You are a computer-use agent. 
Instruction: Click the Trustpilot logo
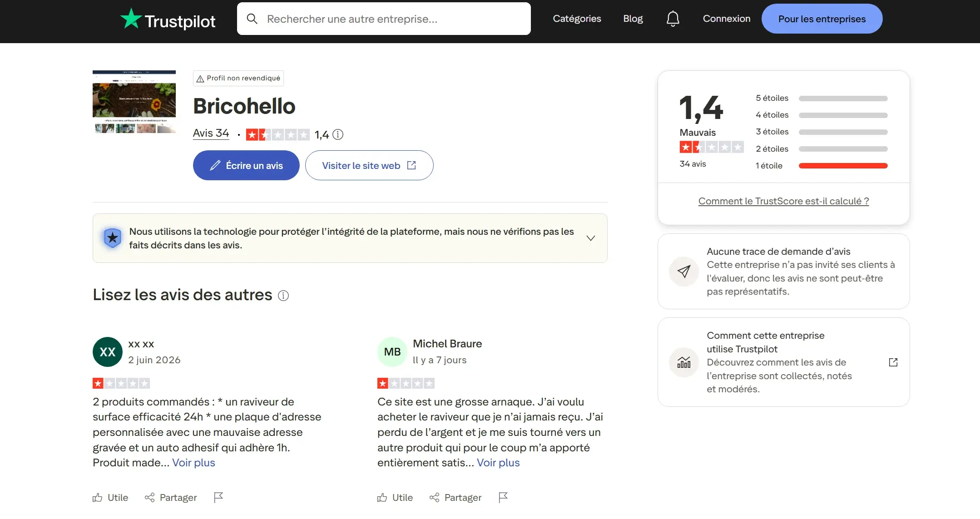(x=168, y=19)
